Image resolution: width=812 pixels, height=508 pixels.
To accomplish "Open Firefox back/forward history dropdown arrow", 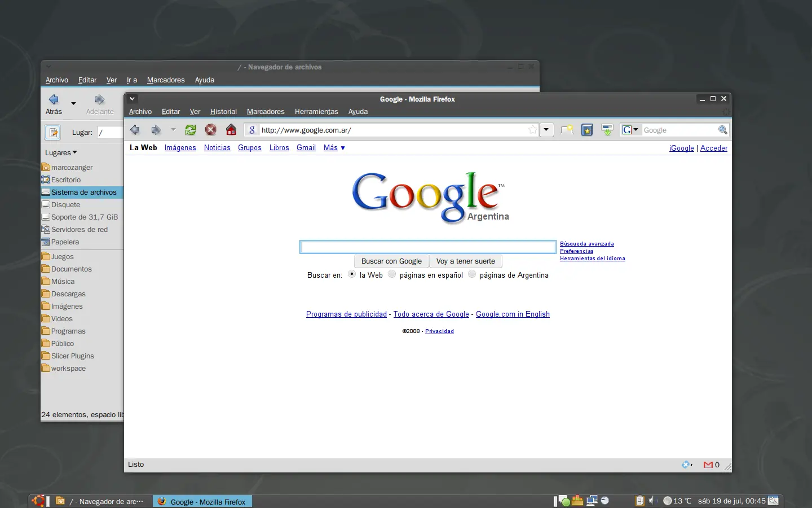I will (173, 130).
